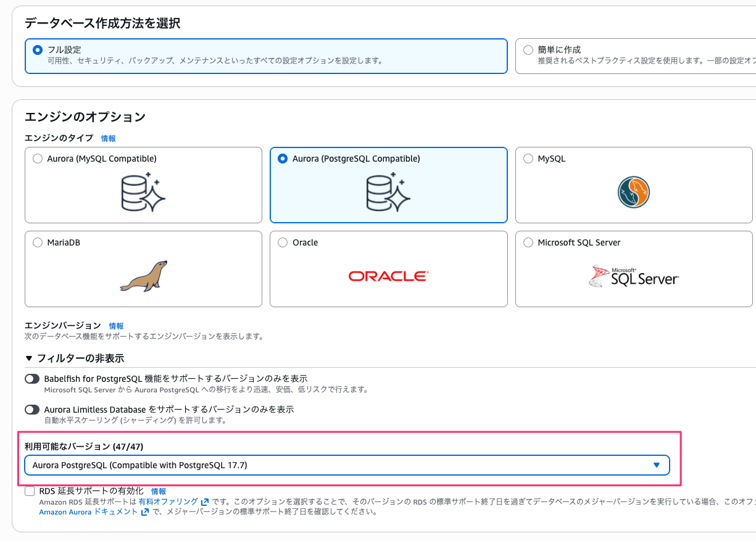Turn on Aurora Limitless Database filter toggle

[32, 410]
